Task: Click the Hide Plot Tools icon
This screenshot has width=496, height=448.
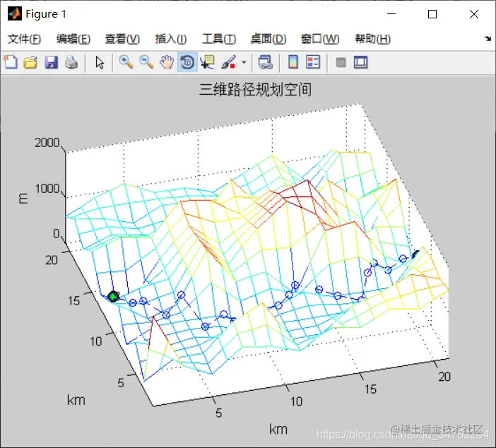Action: point(341,62)
